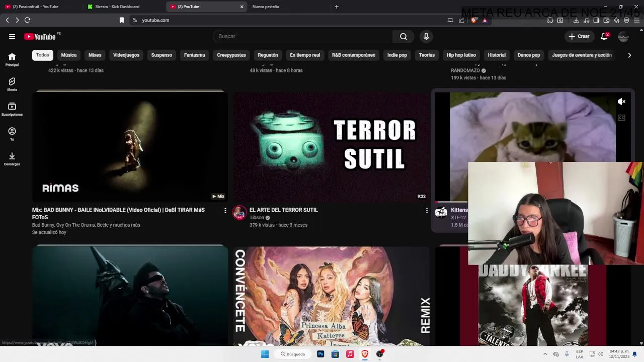Screen dimensions: 644x362
Task: Select the Hip hop latino chip
Action: coord(461,55)
